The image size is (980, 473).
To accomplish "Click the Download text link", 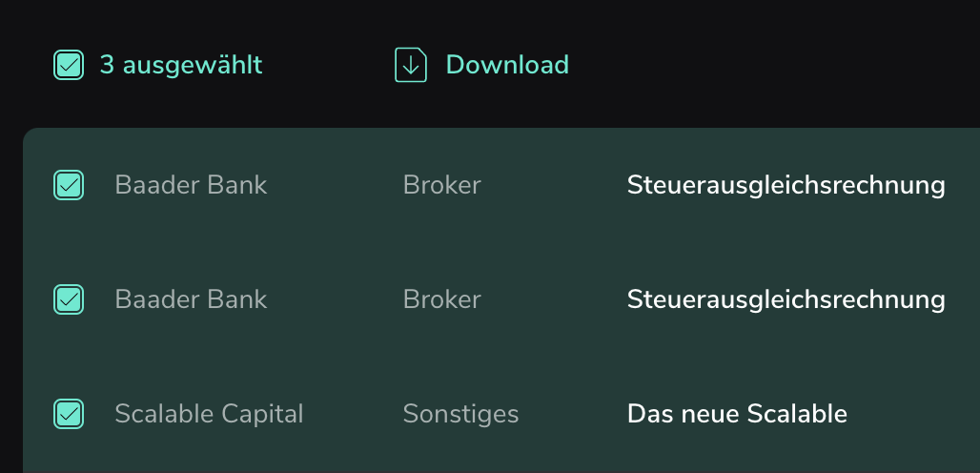I will point(507,65).
